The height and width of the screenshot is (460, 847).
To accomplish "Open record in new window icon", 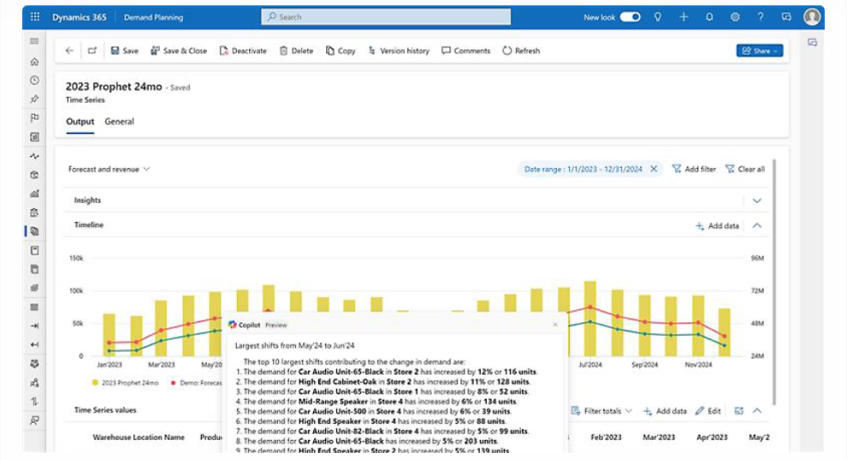I will click(x=92, y=51).
